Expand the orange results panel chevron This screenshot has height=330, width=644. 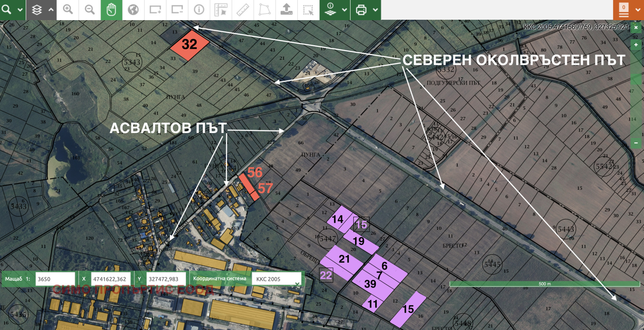pos(638,10)
